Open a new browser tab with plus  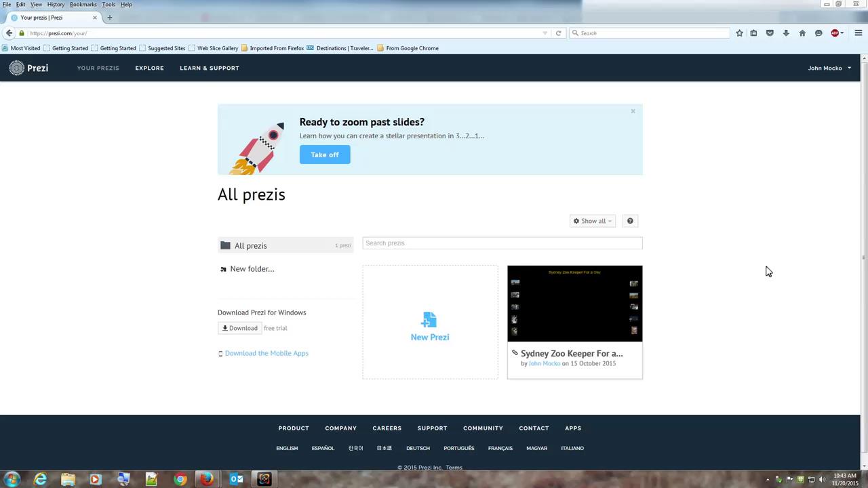(x=109, y=18)
